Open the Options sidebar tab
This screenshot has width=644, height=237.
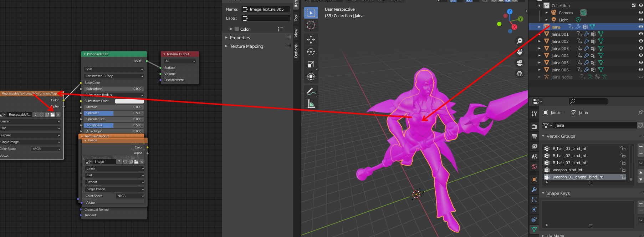(296, 51)
